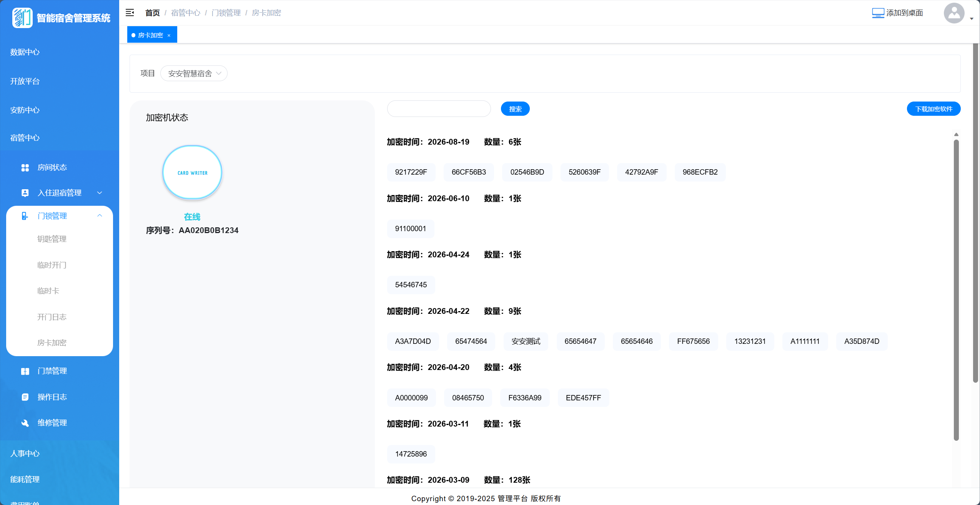Click card tag A3A7D04D
Image resolution: width=980 pixels, height=505 pixels.
coord(413,341)
